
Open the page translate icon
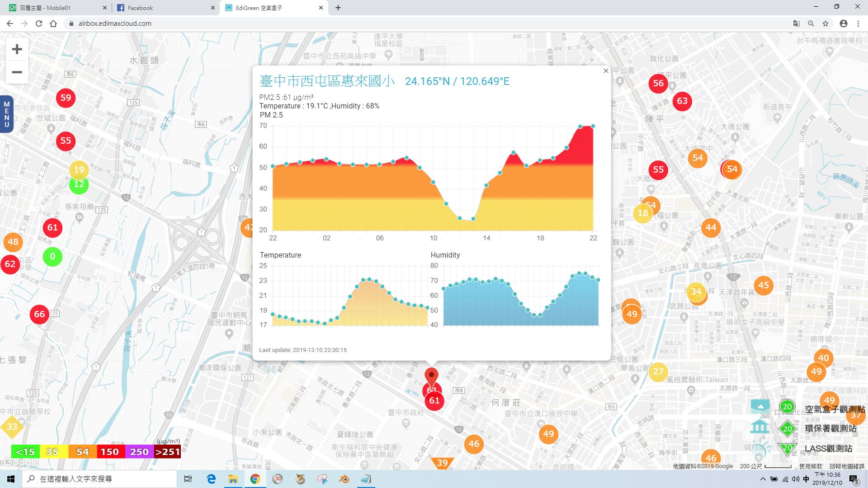click(x=797, y=23)
